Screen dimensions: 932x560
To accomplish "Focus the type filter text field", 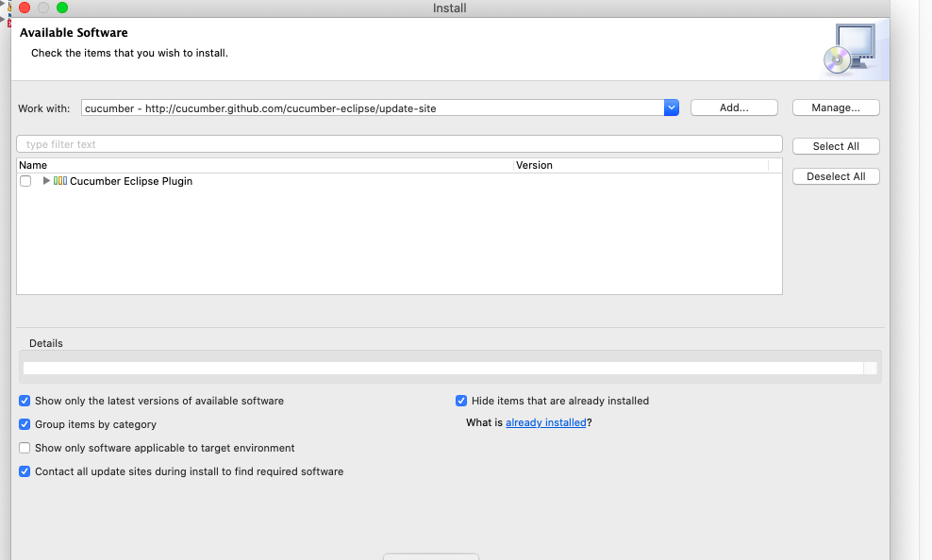I will [399, 144].
